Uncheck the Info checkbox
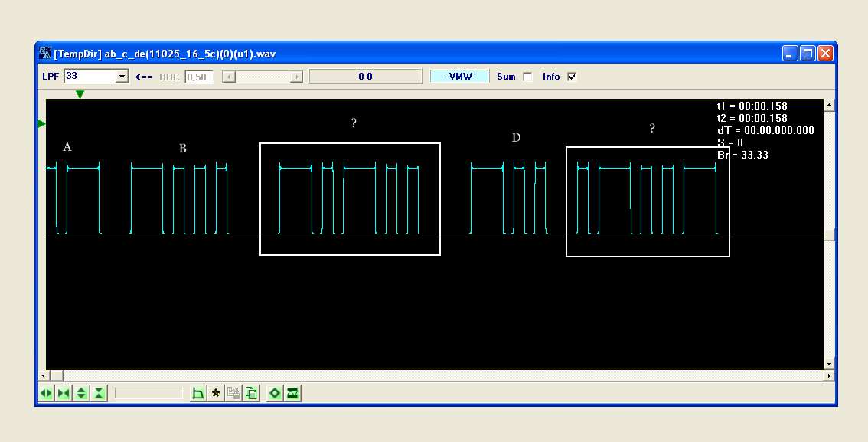 point(572,77)
